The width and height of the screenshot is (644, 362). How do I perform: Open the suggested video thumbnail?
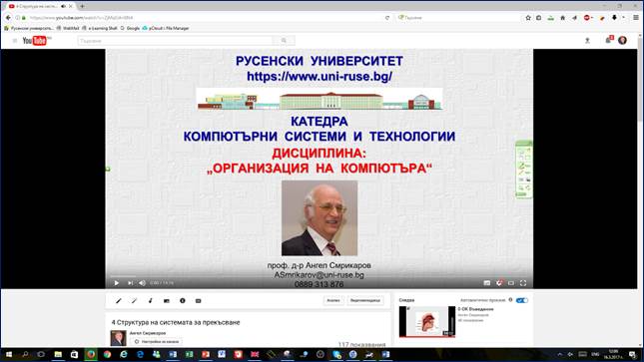(x=426, y=321)
